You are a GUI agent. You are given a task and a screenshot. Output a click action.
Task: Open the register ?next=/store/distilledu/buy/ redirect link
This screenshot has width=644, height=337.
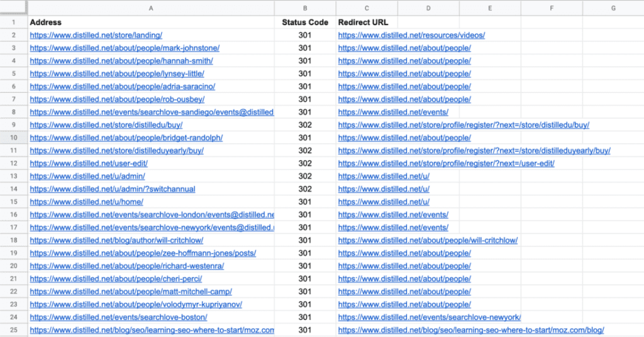click(x=464, y=124)
